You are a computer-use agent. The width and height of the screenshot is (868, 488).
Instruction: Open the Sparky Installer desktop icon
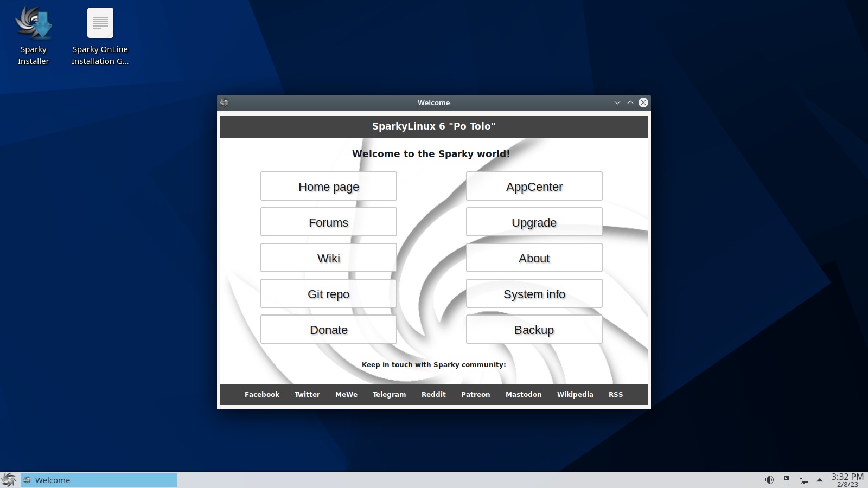(x=33, y=36)
